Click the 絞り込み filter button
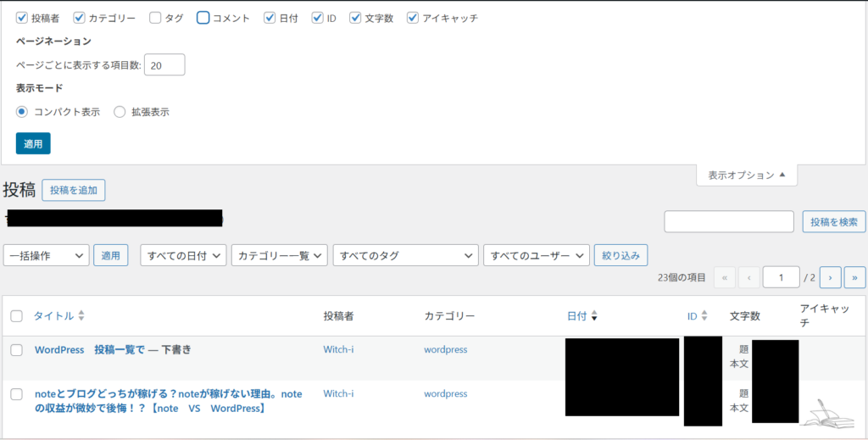The image size is (868, 440). 620,255
